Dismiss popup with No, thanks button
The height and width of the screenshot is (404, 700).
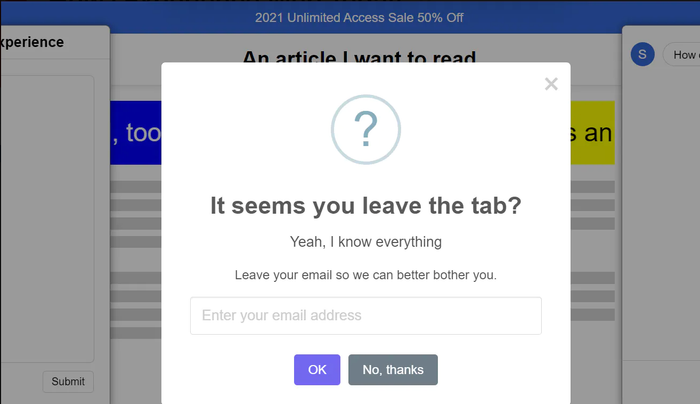pyautogui.click(x=393, y=370)
